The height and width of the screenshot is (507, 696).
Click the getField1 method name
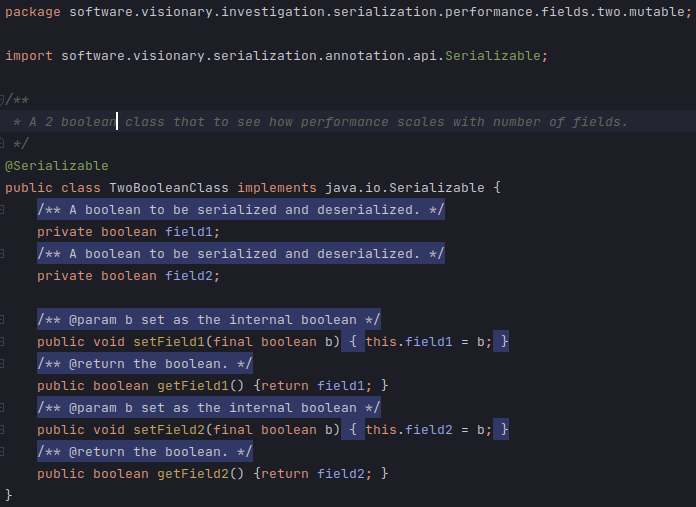pos(193,385)
